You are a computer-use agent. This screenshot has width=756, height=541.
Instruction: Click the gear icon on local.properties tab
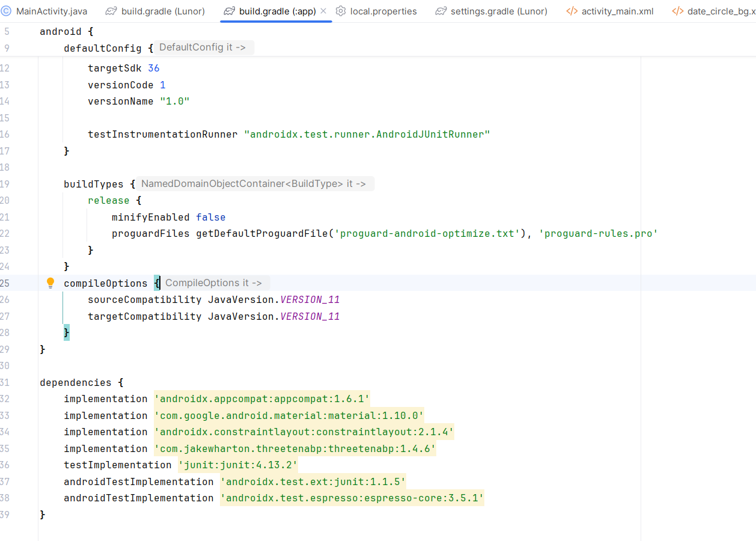tap(341, 11)
